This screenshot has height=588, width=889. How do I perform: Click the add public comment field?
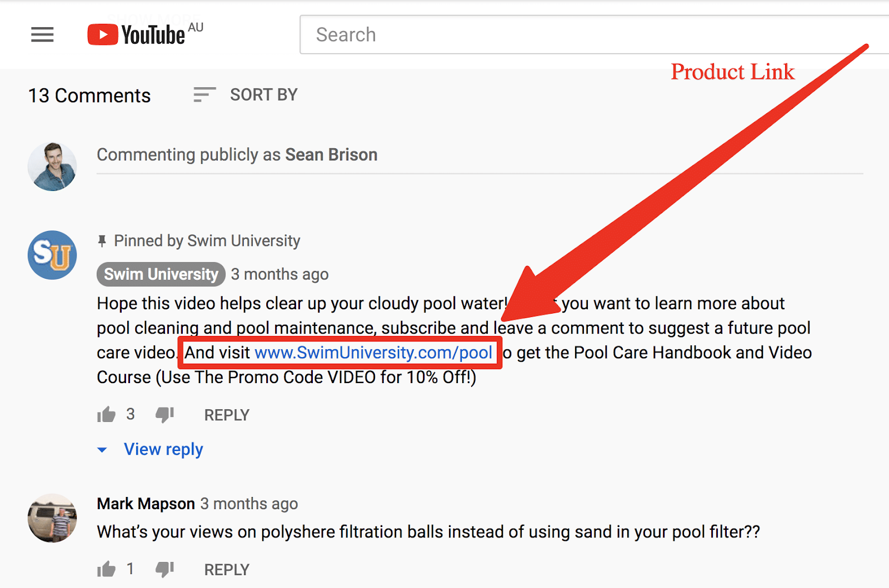point(480,155)
